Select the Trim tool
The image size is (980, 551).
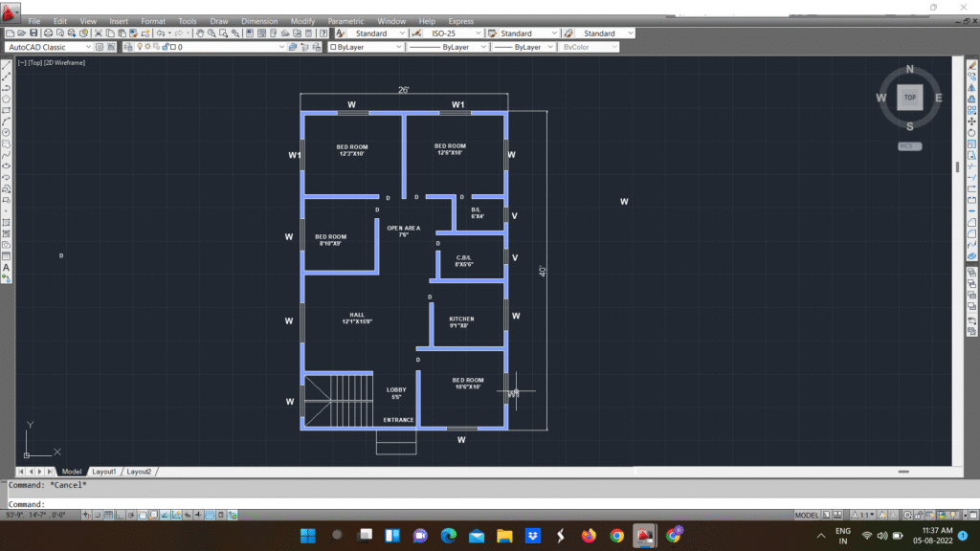(972, 166)
